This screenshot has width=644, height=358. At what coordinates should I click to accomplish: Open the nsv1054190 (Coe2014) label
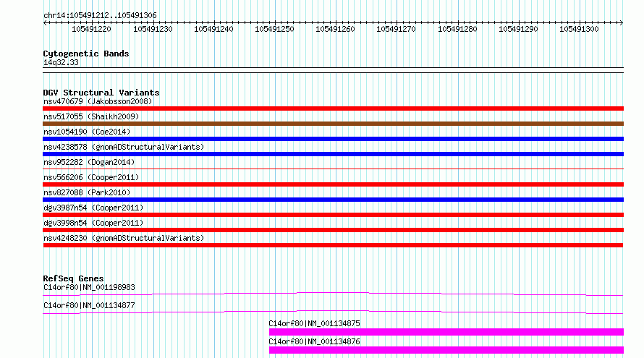click(87, 132)
